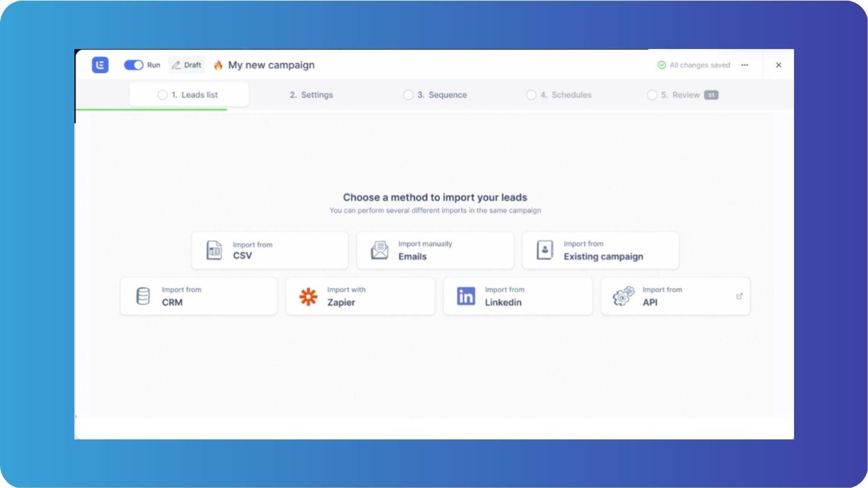Open API external link icon
The width and height of the screenshot is (868, 488).
point(739,296)
